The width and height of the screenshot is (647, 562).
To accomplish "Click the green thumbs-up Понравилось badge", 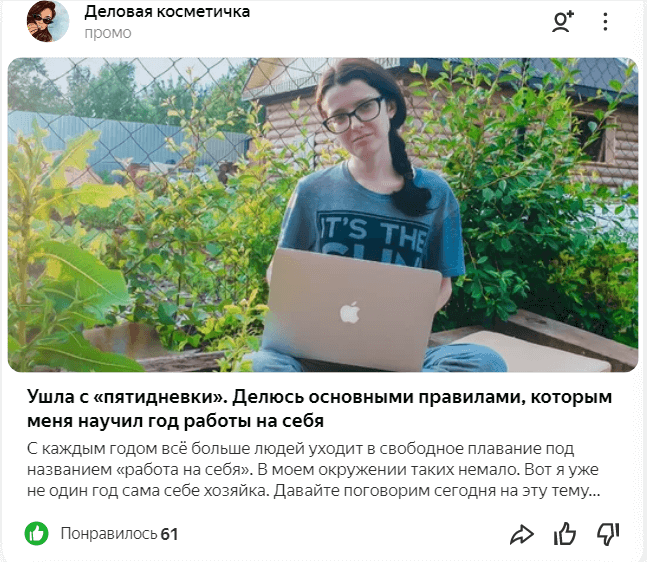I will pos(37,534).
